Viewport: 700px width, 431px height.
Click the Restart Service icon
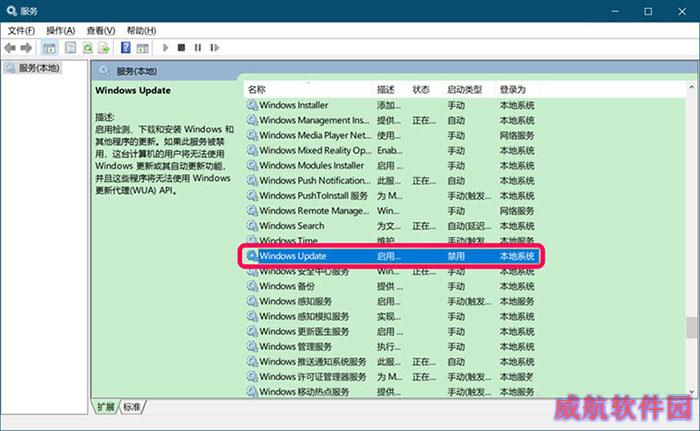click(x=215, y=47)
